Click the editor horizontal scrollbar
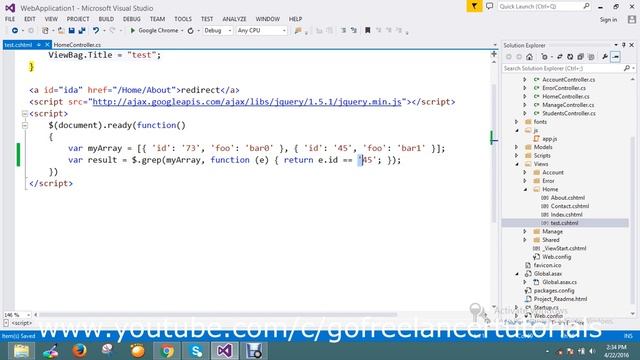 tap(218, 315)
